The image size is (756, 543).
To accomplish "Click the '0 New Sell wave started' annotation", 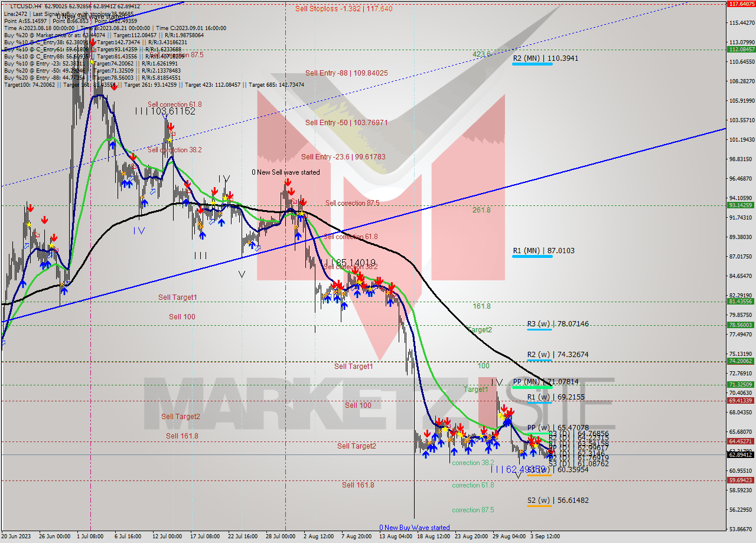I will (286, 172).
